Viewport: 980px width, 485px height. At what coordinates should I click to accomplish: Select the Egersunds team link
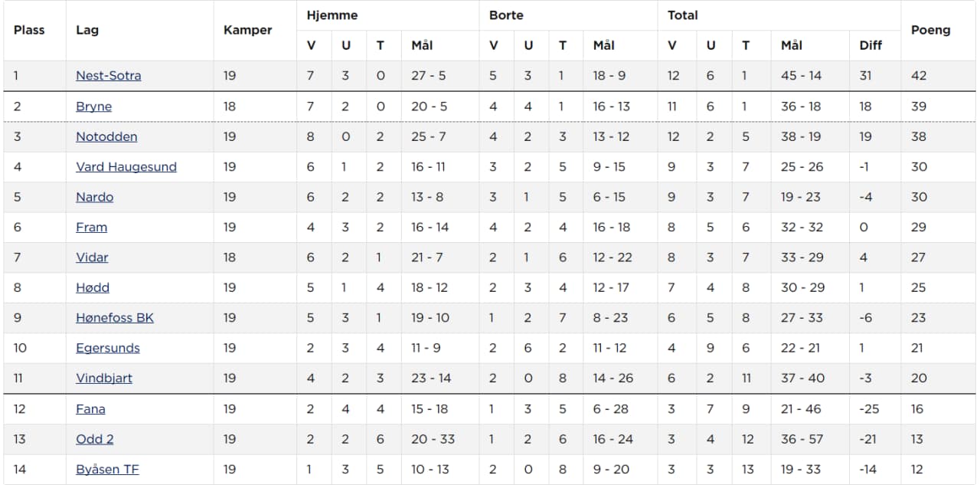tap(108, 348)
